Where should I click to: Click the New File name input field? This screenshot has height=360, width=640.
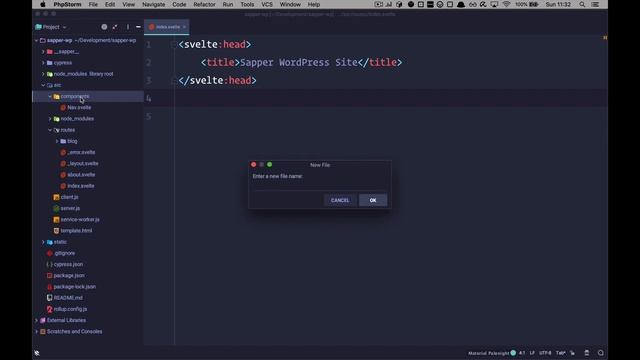pos(320,186)
